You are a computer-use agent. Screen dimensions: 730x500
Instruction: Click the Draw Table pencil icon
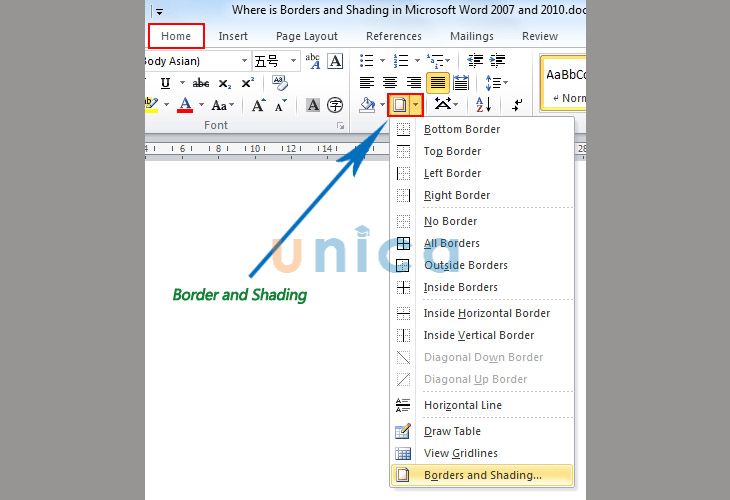point(403,431)
